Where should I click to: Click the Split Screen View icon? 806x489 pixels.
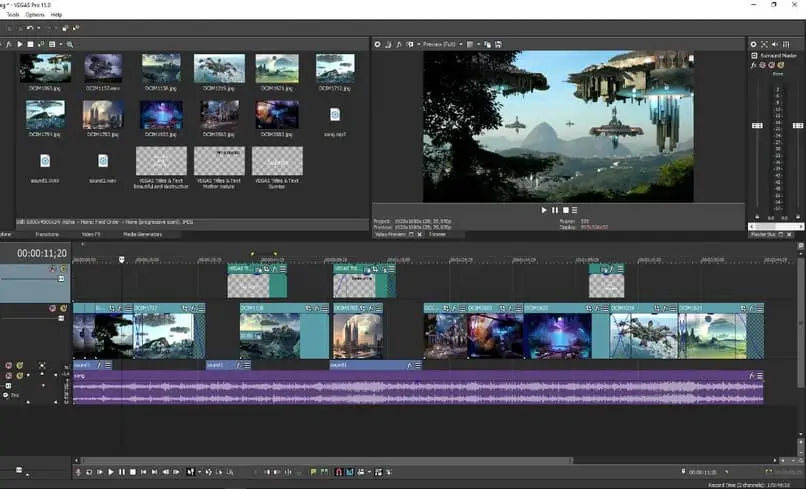(410, 44)
